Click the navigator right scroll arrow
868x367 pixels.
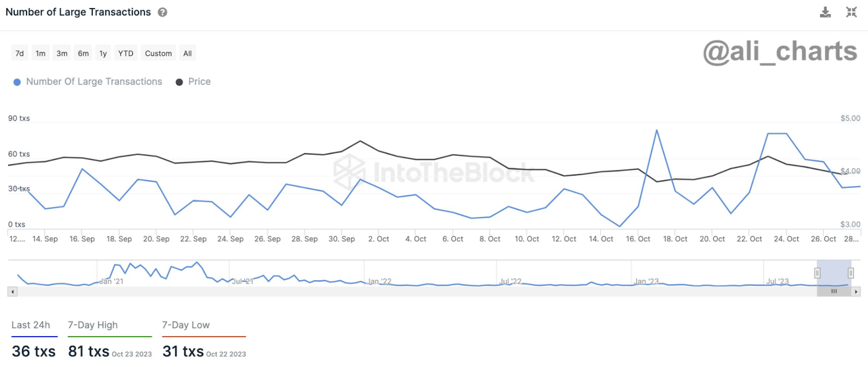[856, 292]
